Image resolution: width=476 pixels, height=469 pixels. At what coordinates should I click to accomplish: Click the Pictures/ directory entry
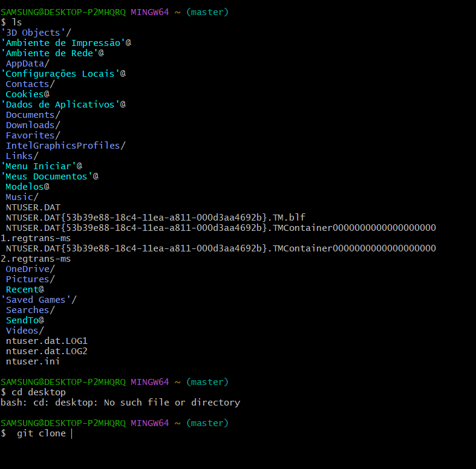tap(30, 279)
